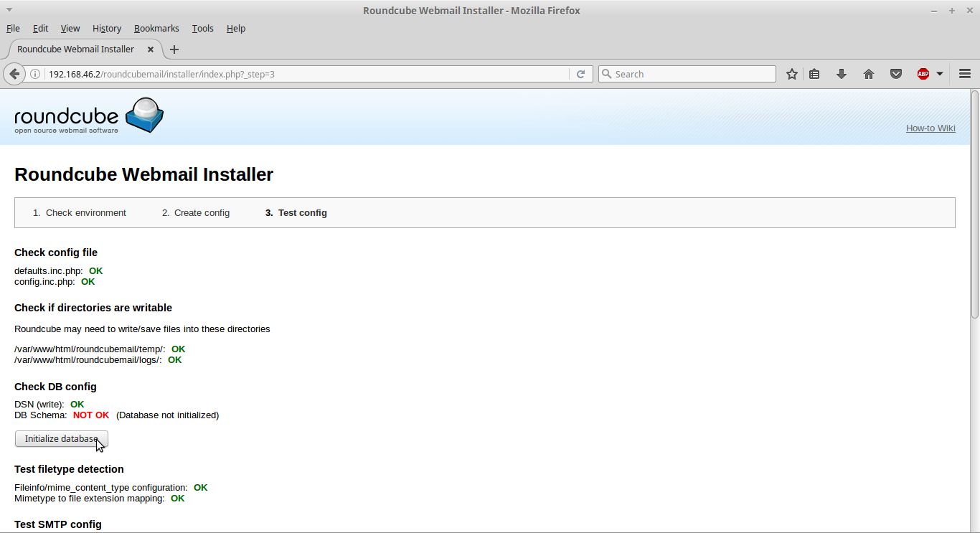The height and width of the screenshot is (533, 980).
Task: Open the Edit menu
Action: coord(40,28)
